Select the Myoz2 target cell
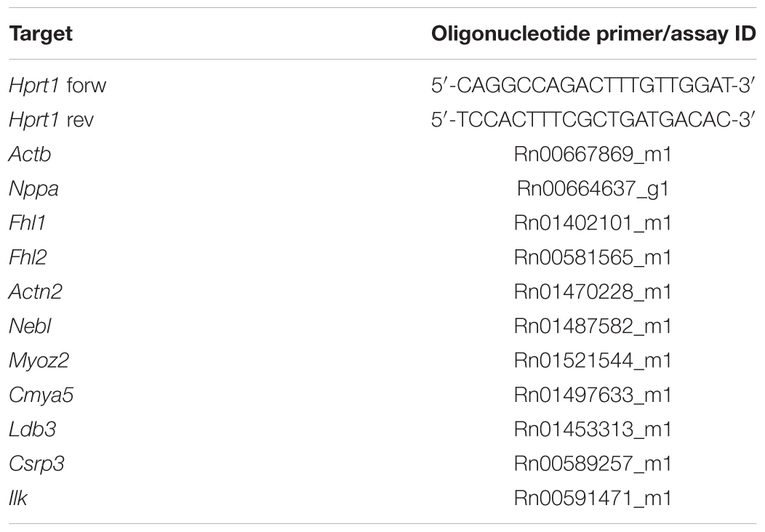The width and height of the screenshot is (765, 532). (39, 360)
